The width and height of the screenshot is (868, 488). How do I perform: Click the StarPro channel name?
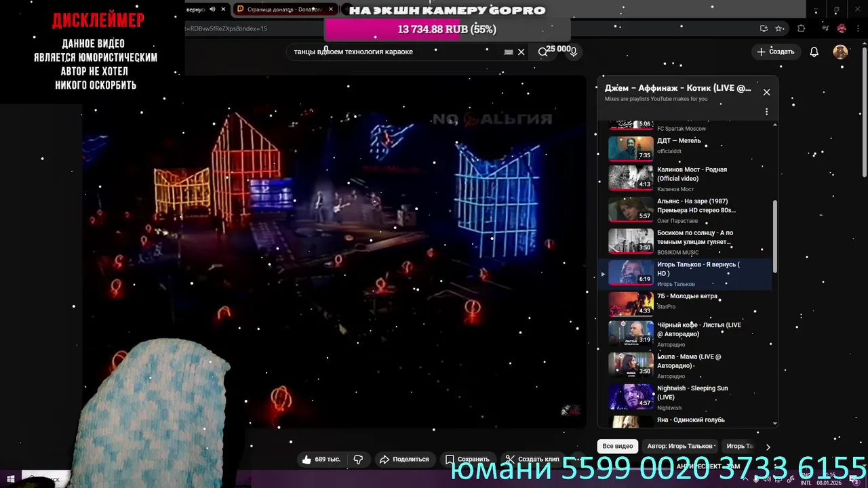[667, 306]
